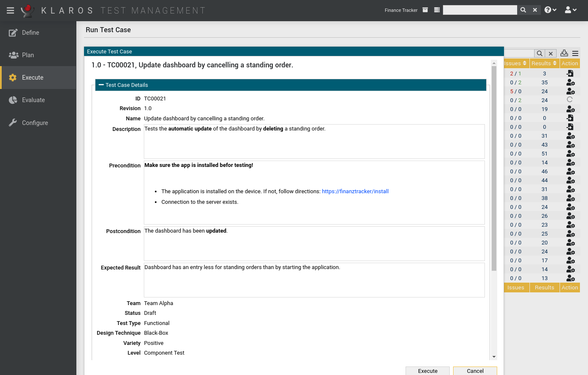Open the list options icon in the right panel
This screenshot has height=375, width=588.
[575, 53]
